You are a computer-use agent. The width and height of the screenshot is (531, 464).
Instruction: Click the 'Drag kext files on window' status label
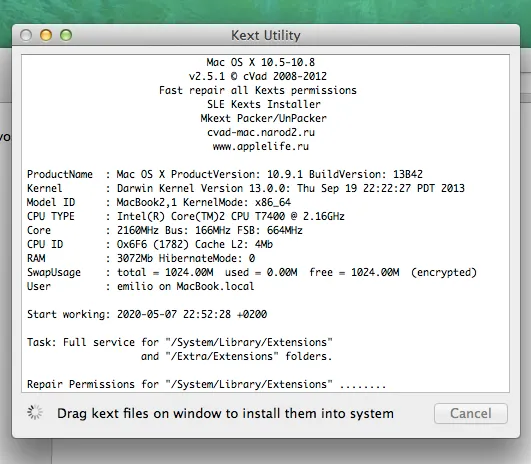225,414
